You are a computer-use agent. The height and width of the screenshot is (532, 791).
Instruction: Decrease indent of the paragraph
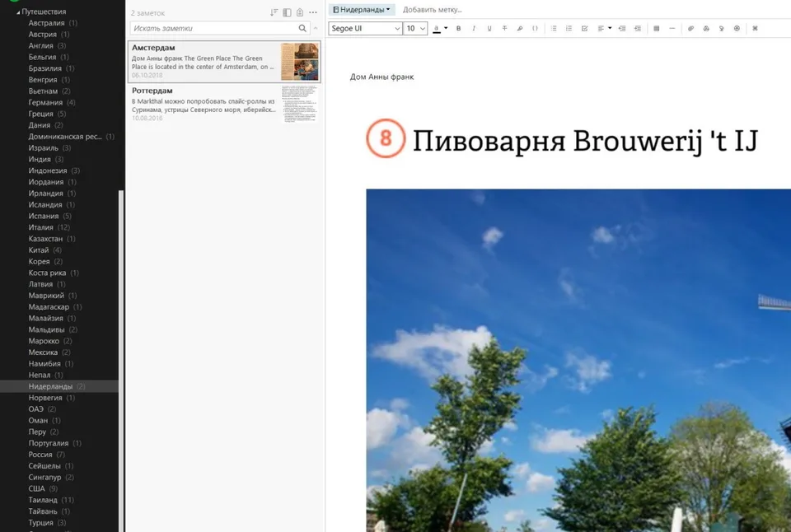pos(622,28)
